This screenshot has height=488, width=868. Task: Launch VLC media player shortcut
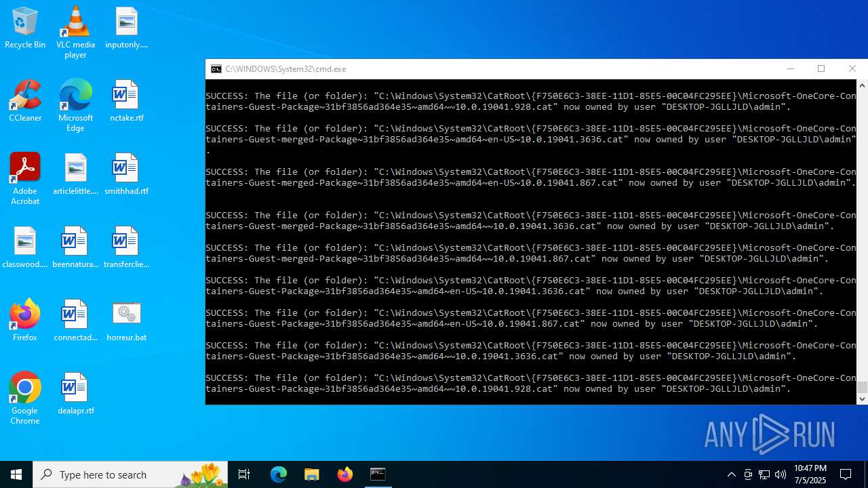coord(75,33)
